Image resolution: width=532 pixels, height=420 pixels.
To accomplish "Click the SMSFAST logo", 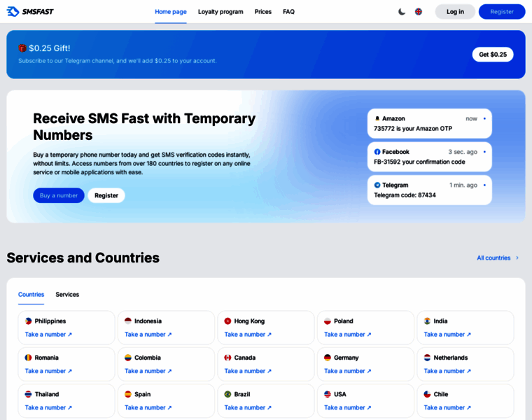I will click(x=30, y=11).
